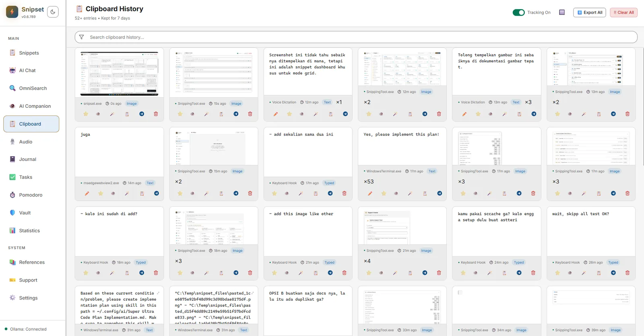
Task: Click the Snipset app logo
Action: tap(12, 12)
